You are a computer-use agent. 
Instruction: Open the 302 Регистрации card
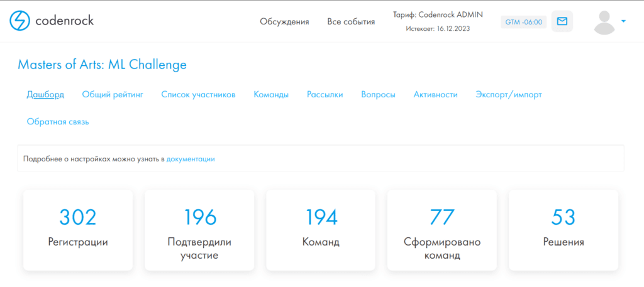[x=78, y=230]
